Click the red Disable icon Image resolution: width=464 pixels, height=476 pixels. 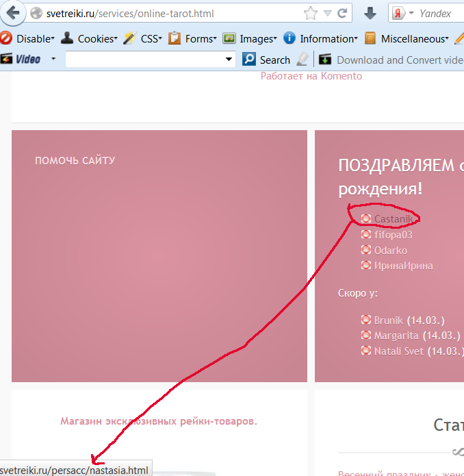pos(6,38)
